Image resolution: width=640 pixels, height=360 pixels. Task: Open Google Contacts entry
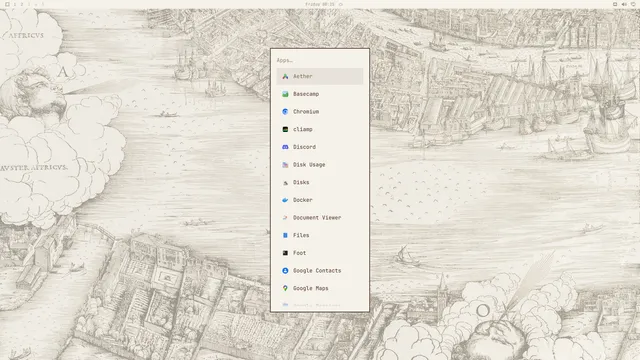click(320, 271)
